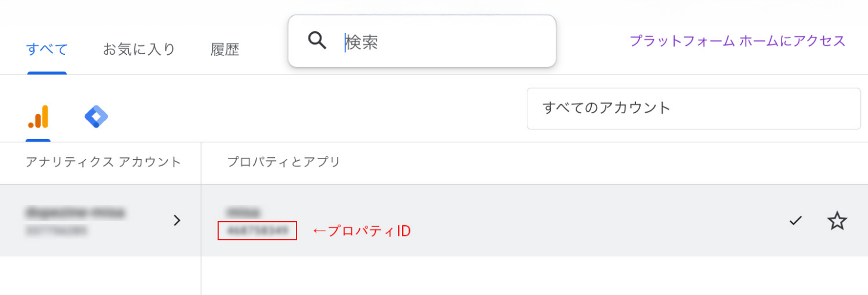Select the Google Analytics product icon
868x295 pixels.
[38, 117]
